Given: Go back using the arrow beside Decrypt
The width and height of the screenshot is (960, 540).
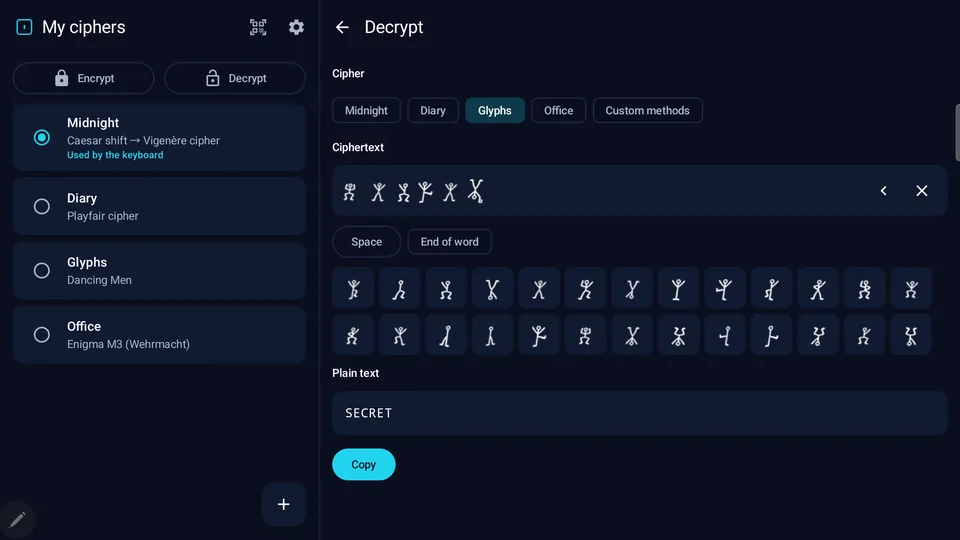Looking at the screenshot, I should [x=342, y=27].
